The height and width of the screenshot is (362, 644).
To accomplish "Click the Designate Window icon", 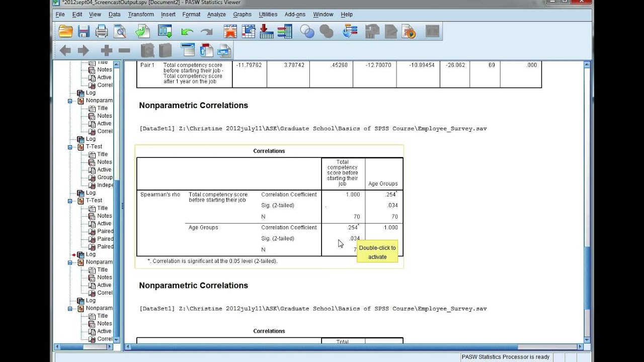I will 432,32.
